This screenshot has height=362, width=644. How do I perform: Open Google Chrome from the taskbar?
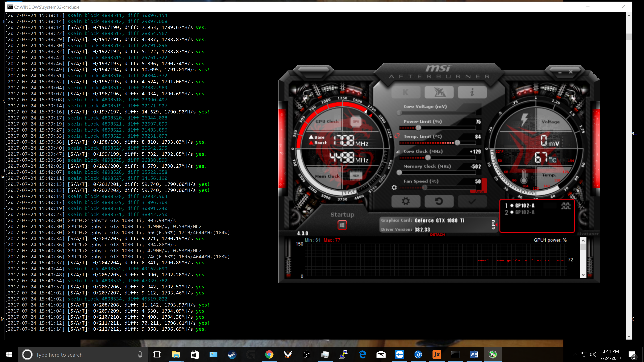(269, 354)
